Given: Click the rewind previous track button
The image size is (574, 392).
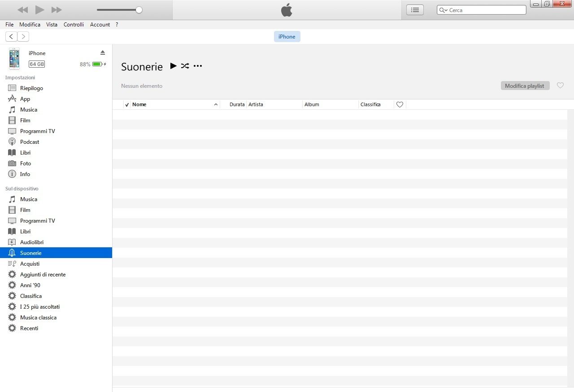Looking at the screenshot, I should (x=23, y=10).
